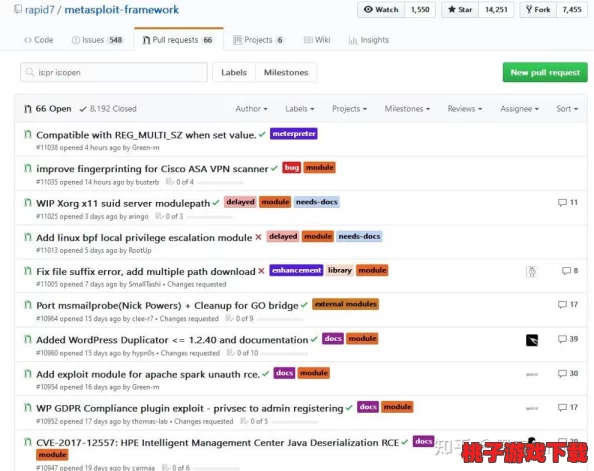Open the 17 comments on msmailprobe PR
594x471 pixels.
[568, 304]
